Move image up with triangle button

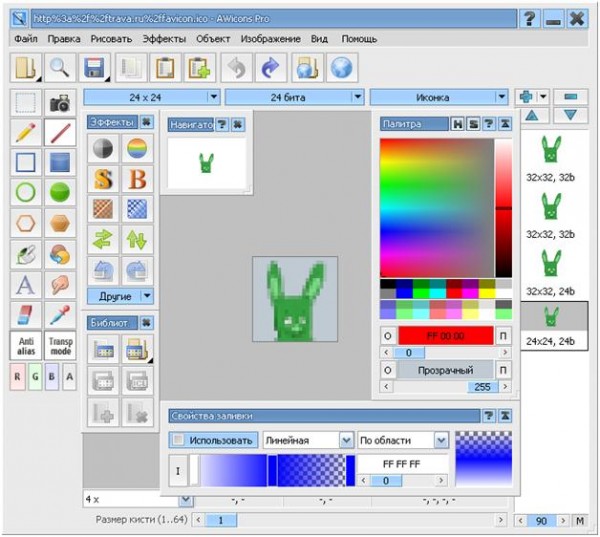532,115
